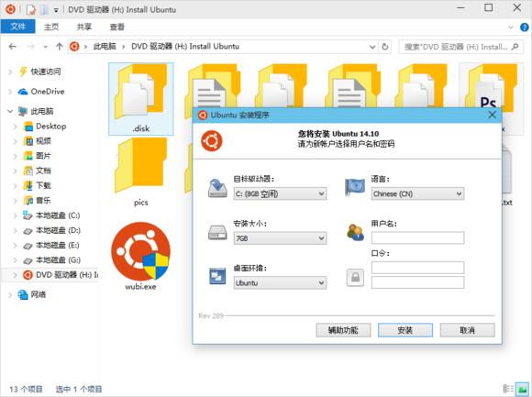Select 本地磁盘 (C:) in the sidebar
The width and height of the screenshot is (532, 397).
coord(51,215)
